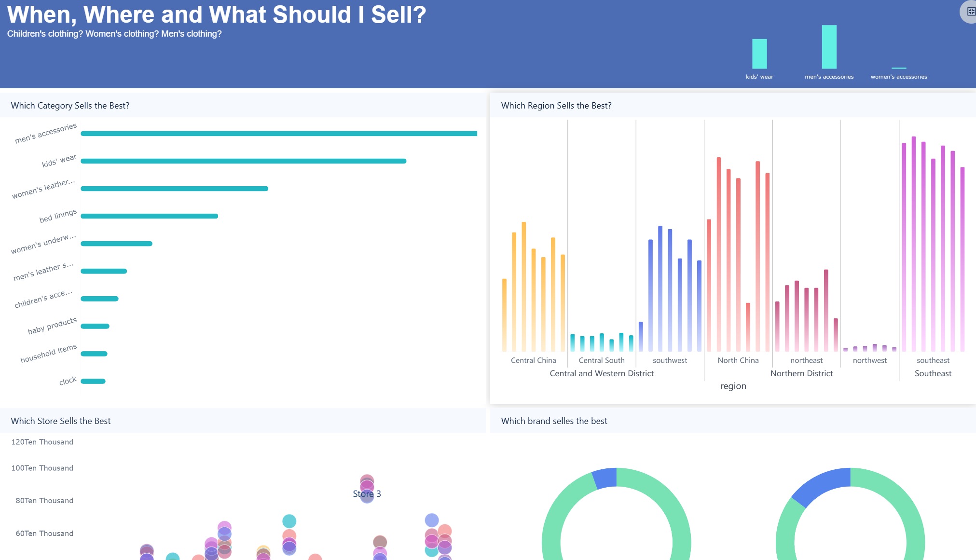This screenshot has height=560, width=976.
Task: Click the teal bubble in store chart
Action: (x=289, y=521)
